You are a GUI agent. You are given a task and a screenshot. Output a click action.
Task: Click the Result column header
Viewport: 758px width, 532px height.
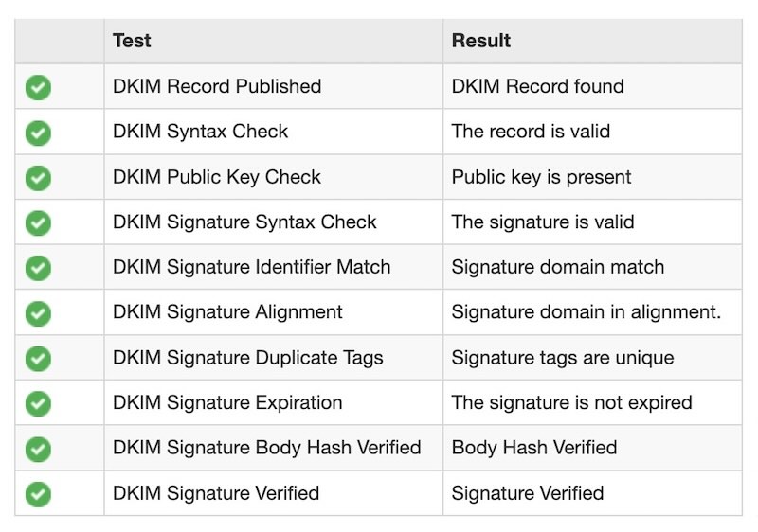[x=480, y=41]
